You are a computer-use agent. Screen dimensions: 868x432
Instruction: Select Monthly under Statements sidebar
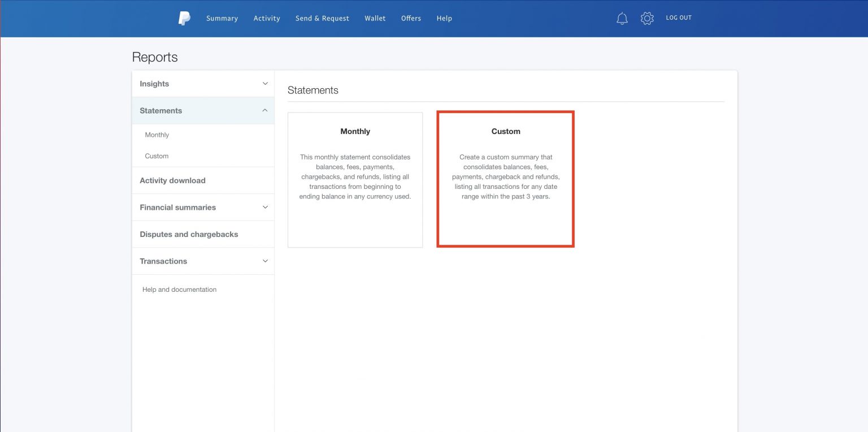coord(157,135)
